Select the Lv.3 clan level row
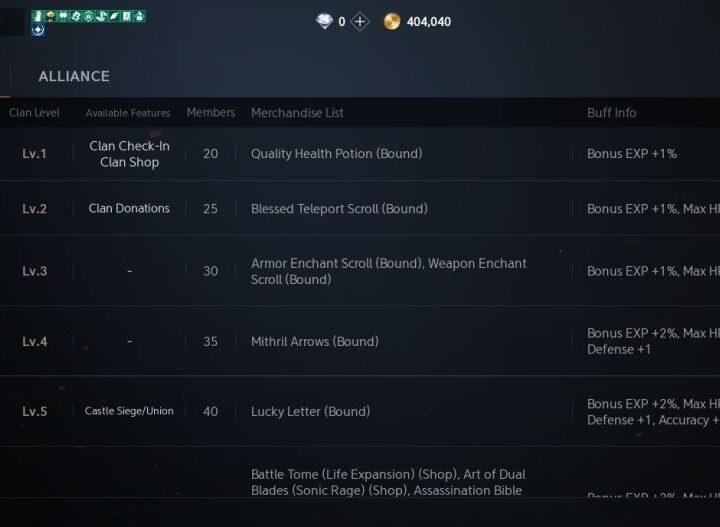The height and width of the screenshot is (527, 720). [35, 271]
